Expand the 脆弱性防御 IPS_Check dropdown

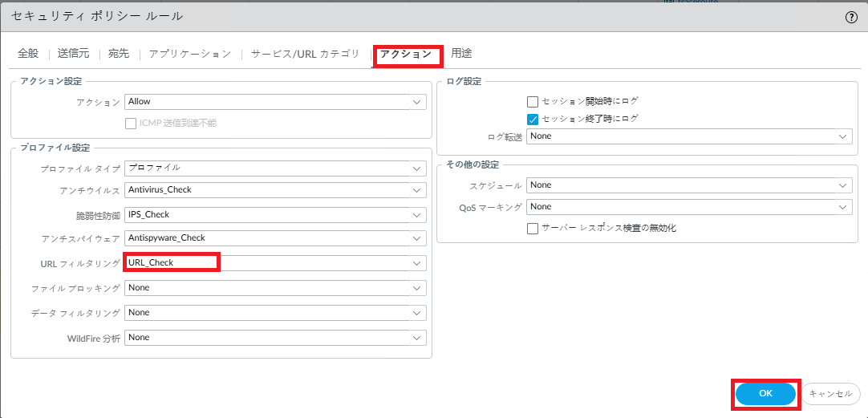point(275,215)
